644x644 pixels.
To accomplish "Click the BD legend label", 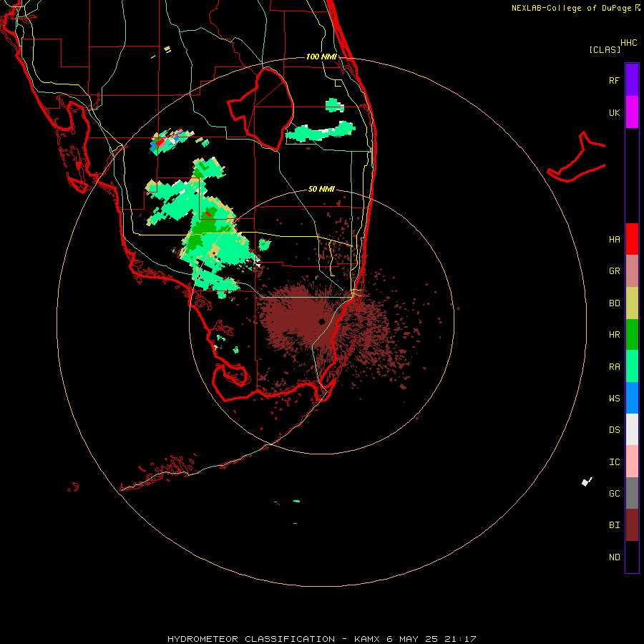I will (614, 303).
